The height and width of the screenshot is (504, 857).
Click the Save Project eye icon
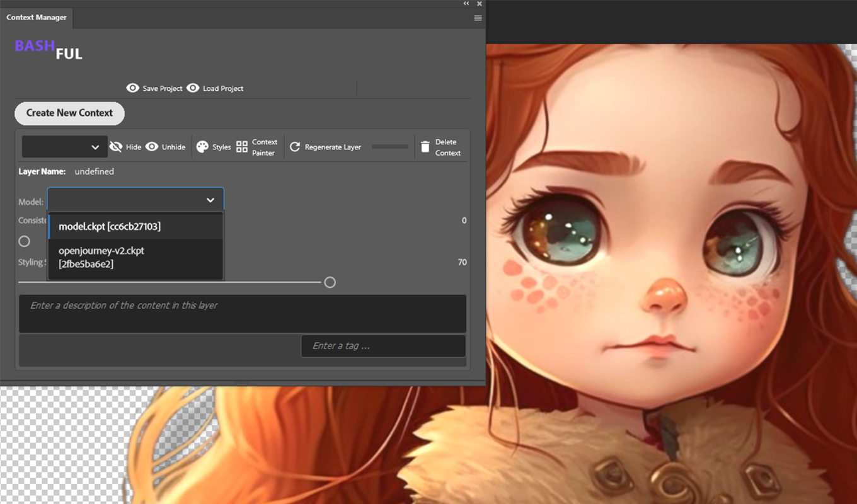(132, 88)
